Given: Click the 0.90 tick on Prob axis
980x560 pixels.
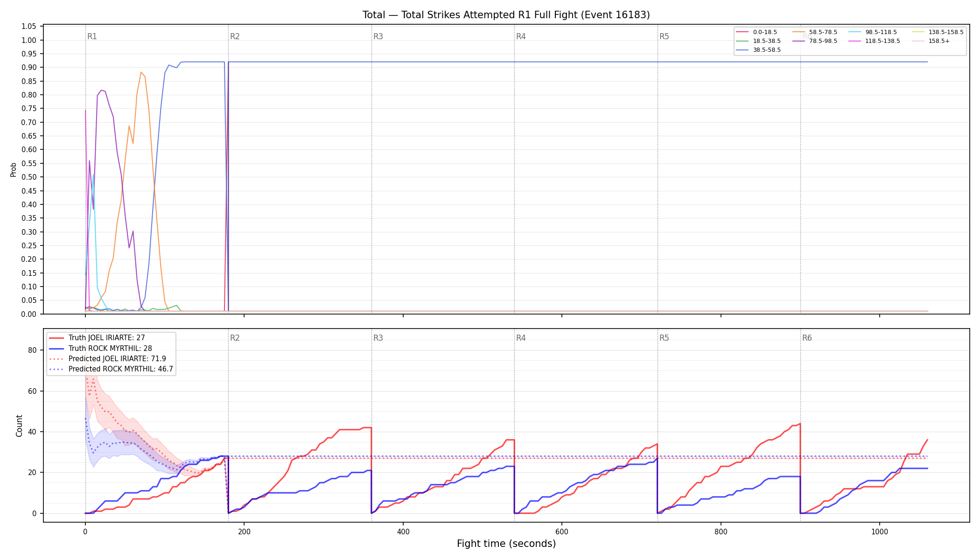Looking at the screenshot, I should click(x=29, y=68).
